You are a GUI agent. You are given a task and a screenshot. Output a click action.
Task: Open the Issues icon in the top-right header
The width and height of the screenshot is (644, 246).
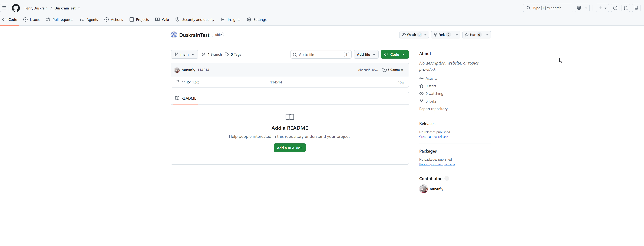pyautogui.click(x=615, y=8)
